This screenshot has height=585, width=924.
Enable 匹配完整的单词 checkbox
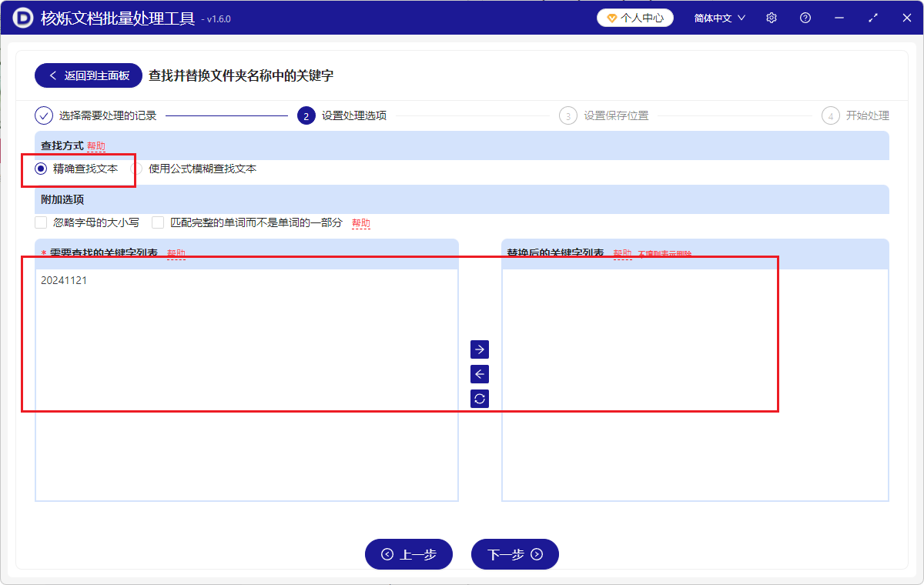click(x=157, y=222)
